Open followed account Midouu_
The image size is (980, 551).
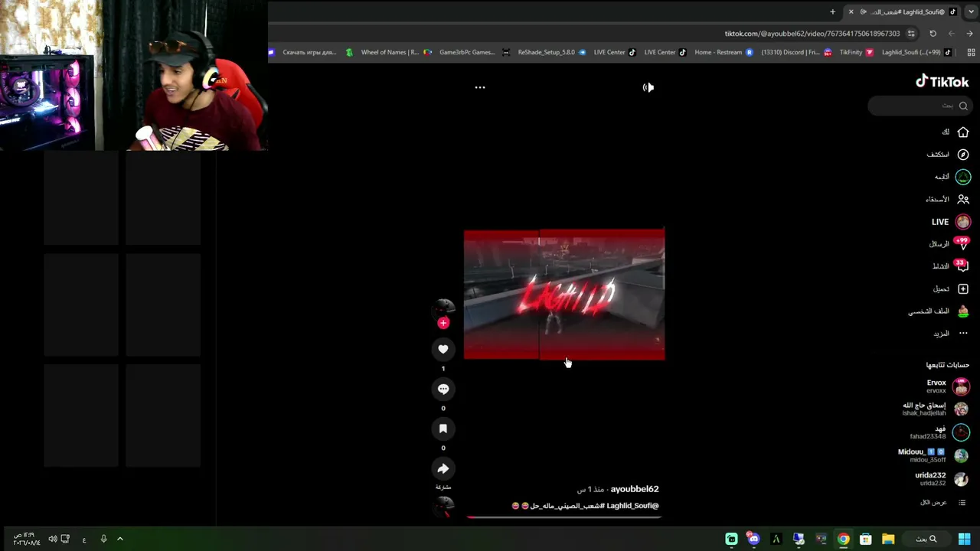pos(934,456)
